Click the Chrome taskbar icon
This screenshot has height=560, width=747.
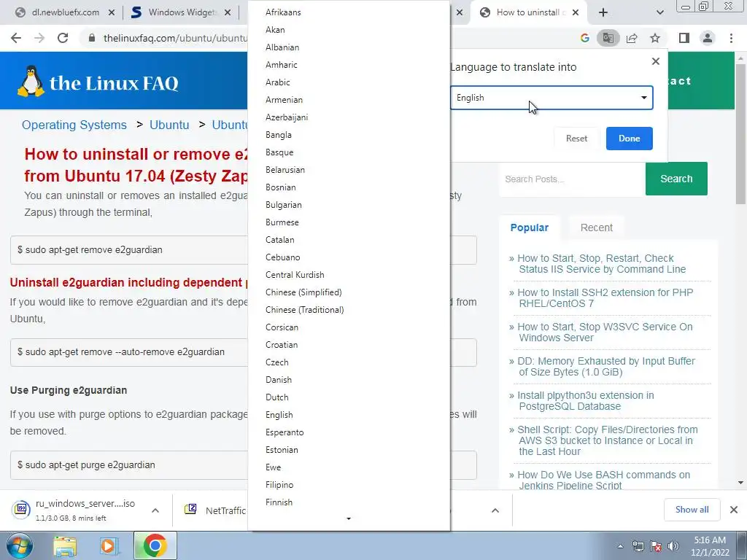point(155,545)
